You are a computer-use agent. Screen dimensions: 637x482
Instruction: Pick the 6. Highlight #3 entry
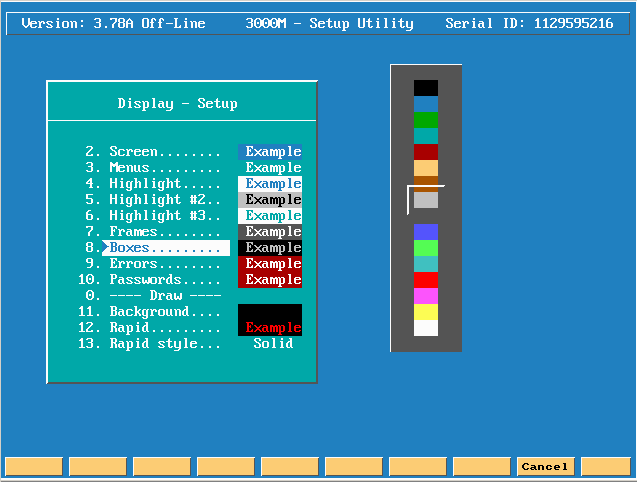(x=153, y=215)
